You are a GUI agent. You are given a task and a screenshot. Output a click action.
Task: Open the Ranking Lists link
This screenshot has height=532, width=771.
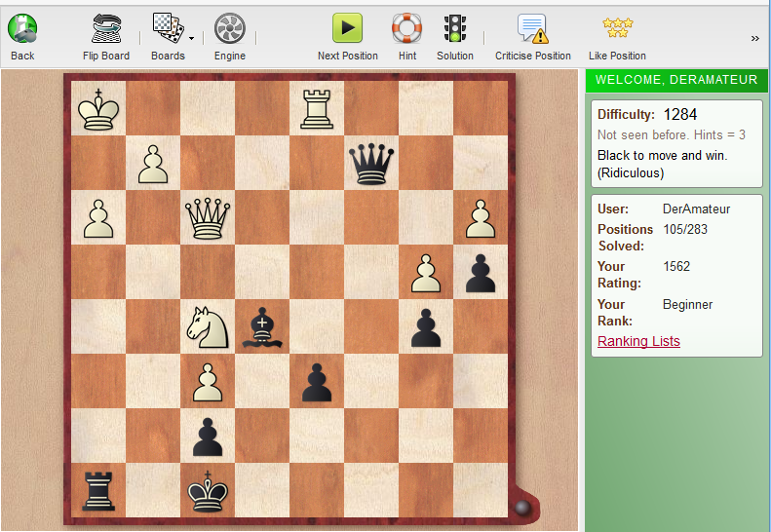(638, 341)
